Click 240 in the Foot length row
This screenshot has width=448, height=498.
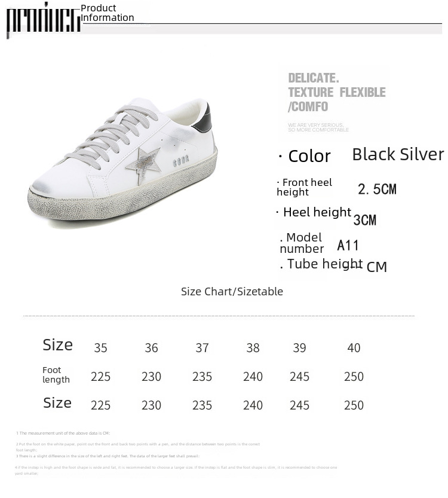(253, 377)
